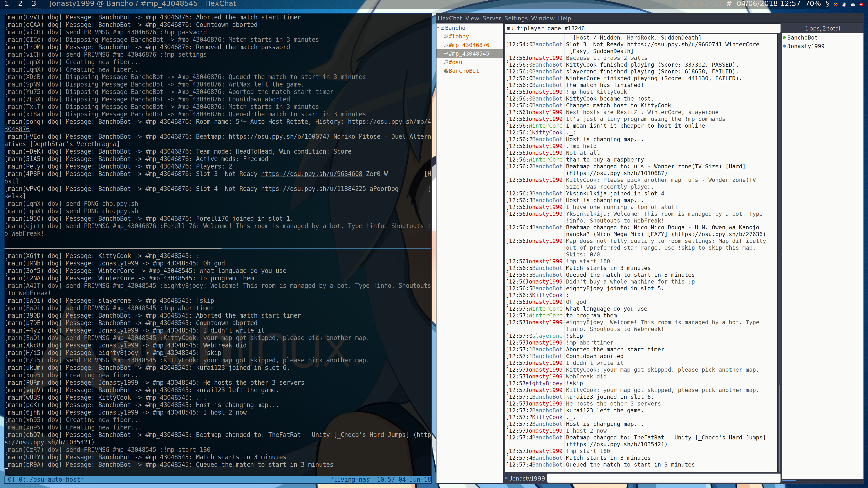The height and width of the screenshot is (488, 868).
Task: Click the date and time 04/06/2018 12:57
Action: click(768, 4)
